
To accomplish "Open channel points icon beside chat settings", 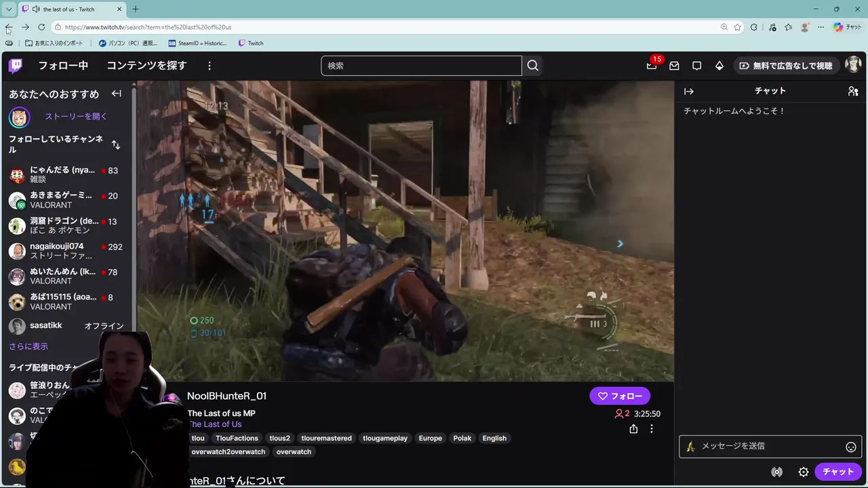I will click(x=777, y=472).
